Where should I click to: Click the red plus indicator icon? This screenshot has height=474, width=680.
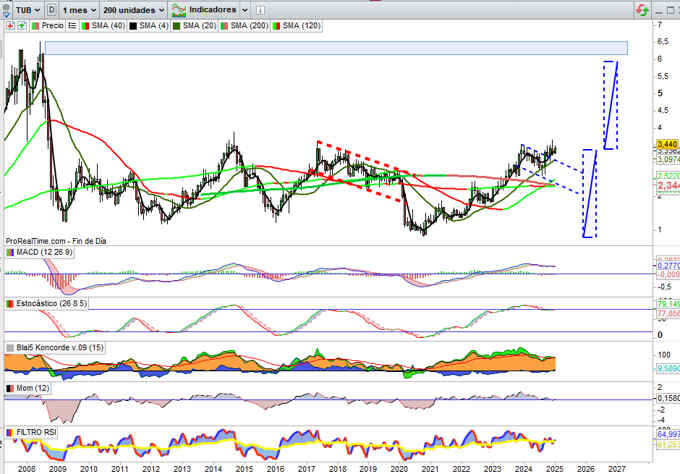[10, 26]
